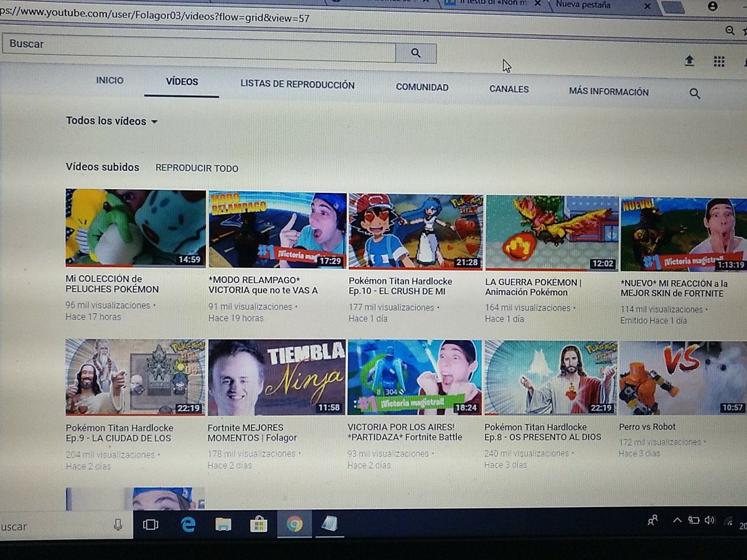Open Pokémon Titan Hardlocke Ep.10 thumbnail
Viewport: 747px width, 560px height.
coord(415,231)
